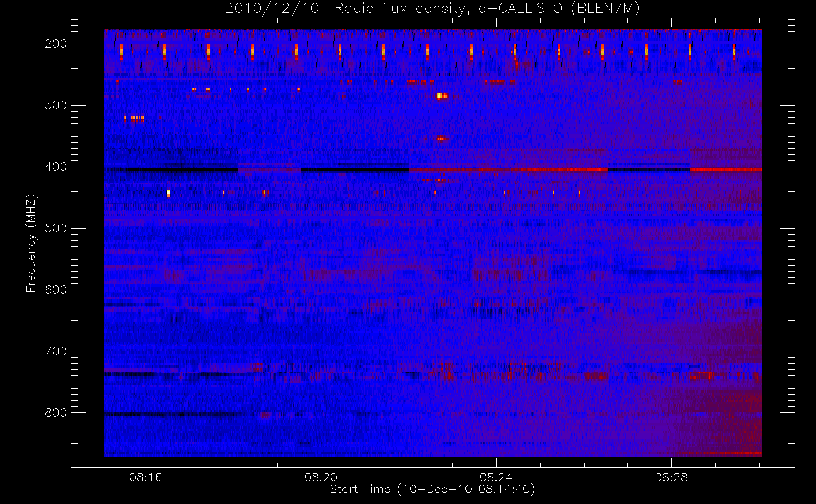The width and height of the screenshot is (816, 504).
Task: Click the 600 frequency tick label
Action: (56, 290)
